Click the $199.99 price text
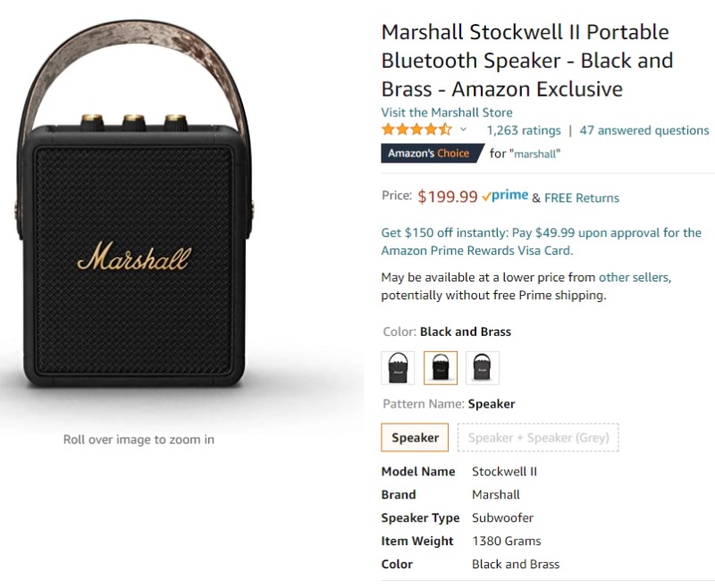715x588 pixels. point(448,197)
